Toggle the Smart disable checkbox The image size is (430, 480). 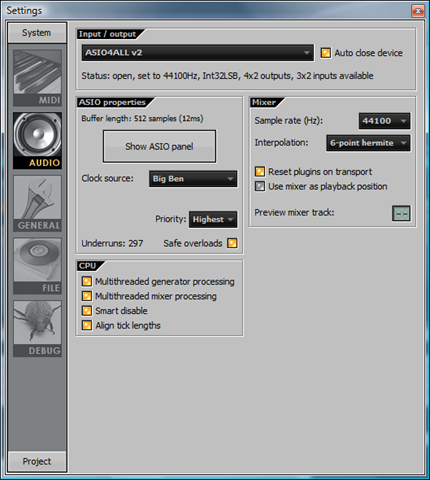87,311
